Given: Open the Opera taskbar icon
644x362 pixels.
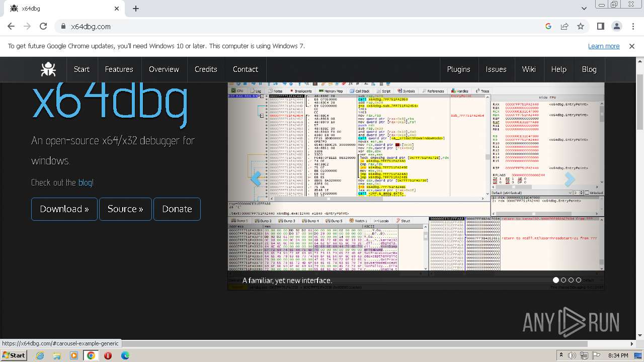Looking at the screenshot, I should [108, 355].
